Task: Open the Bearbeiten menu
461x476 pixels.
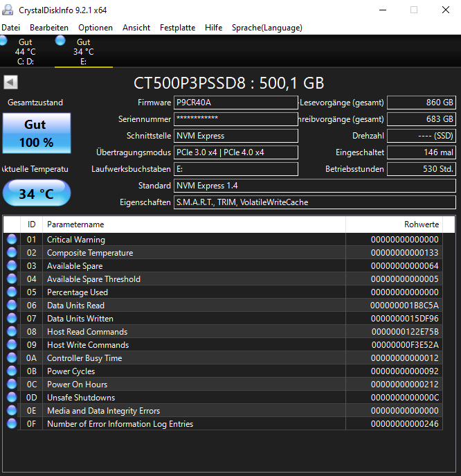Action: click(49, 28)
